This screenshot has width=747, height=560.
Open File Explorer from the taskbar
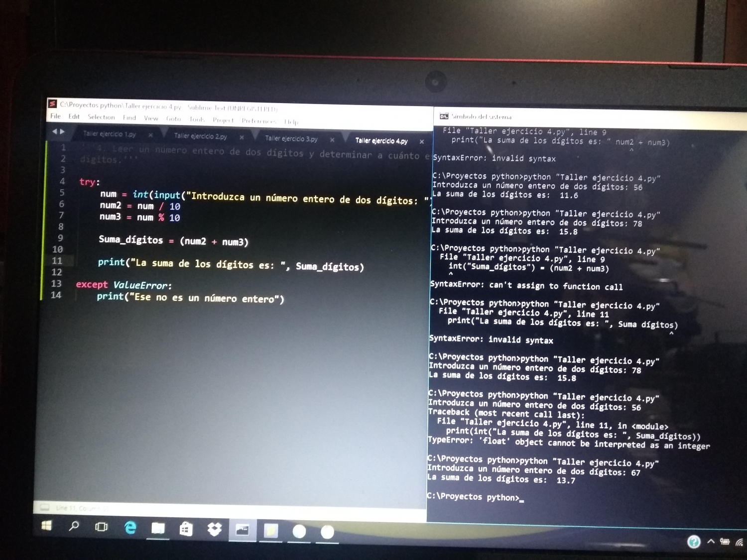(158, 528)
